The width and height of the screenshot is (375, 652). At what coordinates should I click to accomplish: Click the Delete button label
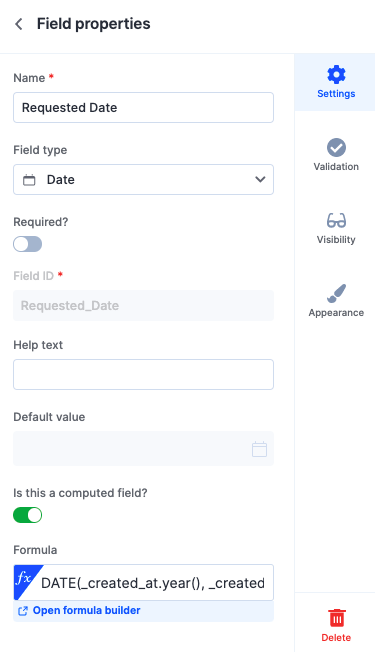pyautogui.click(x=336, y=637)
